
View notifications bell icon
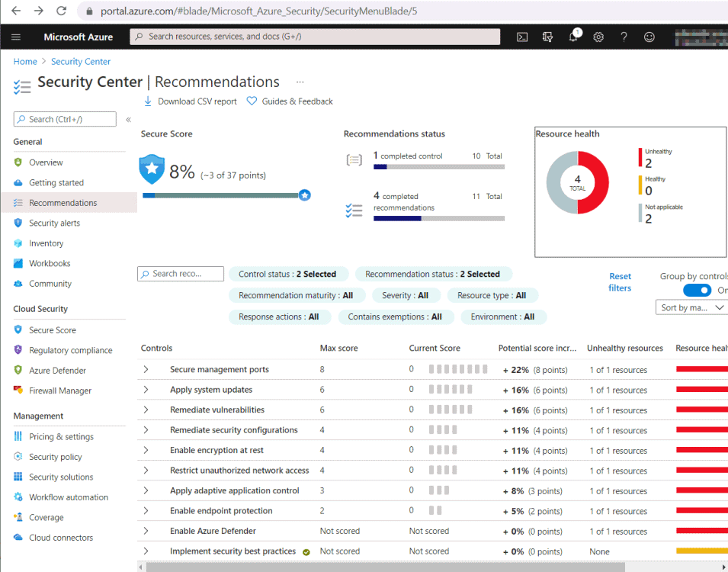[574, 37]
